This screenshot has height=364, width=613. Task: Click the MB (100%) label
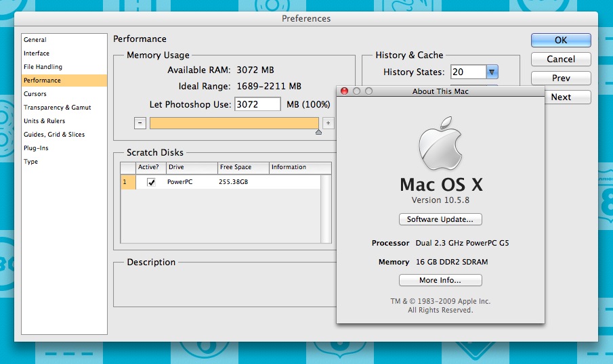[308, 105]
